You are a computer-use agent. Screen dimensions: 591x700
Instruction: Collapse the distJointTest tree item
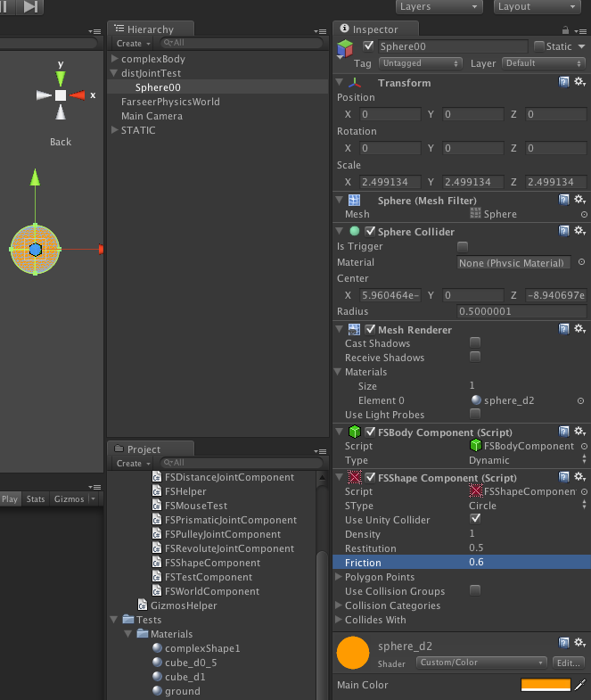click(114, 73)
